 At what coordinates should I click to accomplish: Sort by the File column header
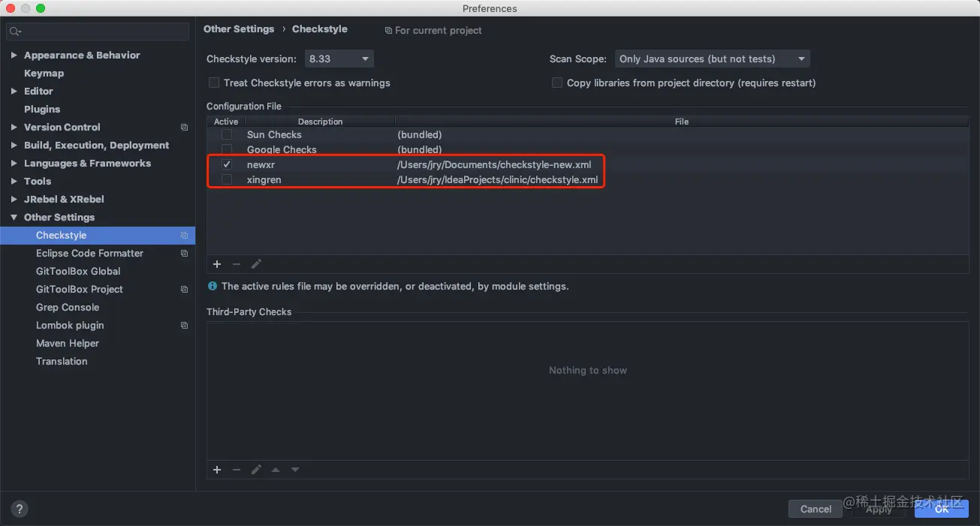coord(682,122)
